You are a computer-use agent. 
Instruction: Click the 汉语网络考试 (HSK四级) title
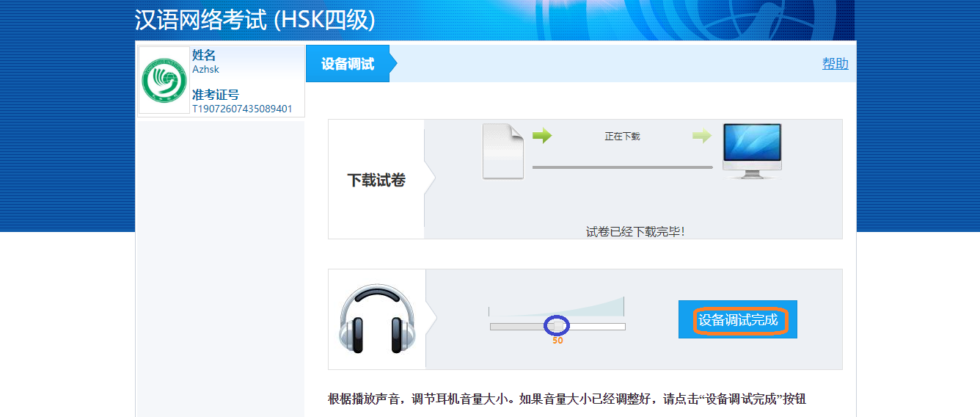[x=255, y=20]
